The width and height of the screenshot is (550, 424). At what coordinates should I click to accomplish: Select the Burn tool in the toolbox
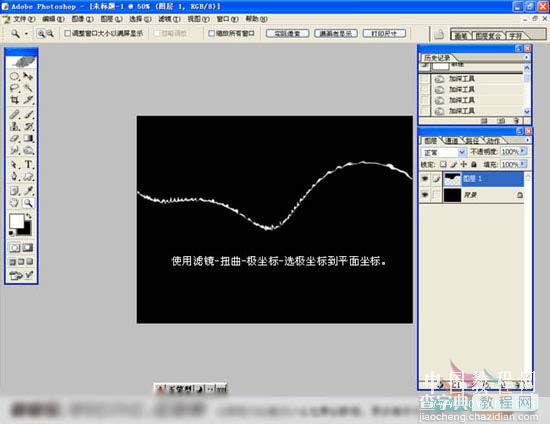[28, 150]
